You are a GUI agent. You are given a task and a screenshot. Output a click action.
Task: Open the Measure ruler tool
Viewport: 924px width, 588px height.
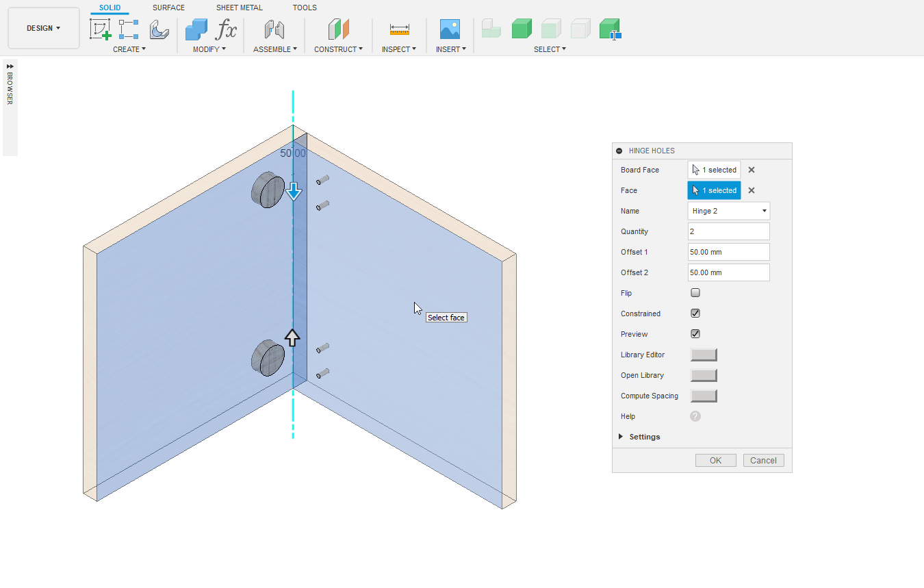point(399,29)
